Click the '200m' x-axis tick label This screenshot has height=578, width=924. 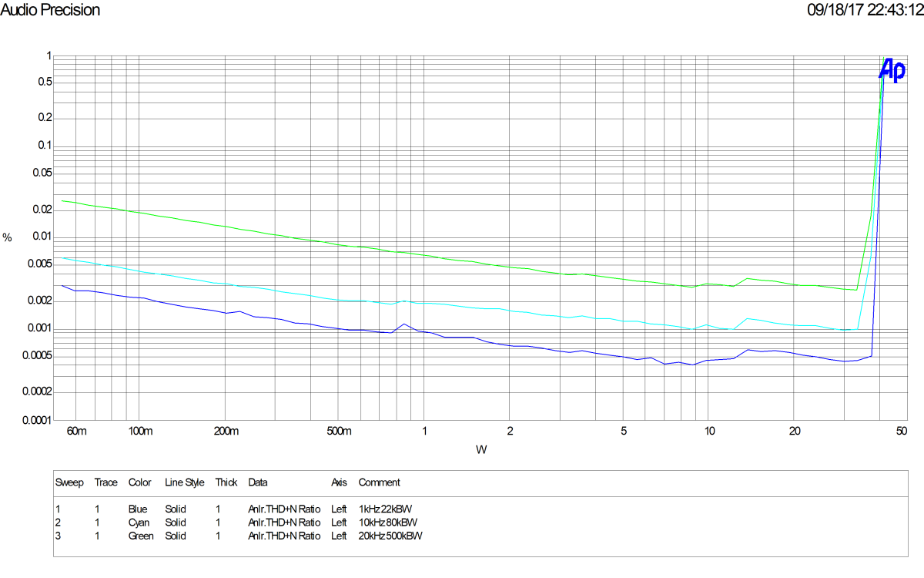pos(225,431)
